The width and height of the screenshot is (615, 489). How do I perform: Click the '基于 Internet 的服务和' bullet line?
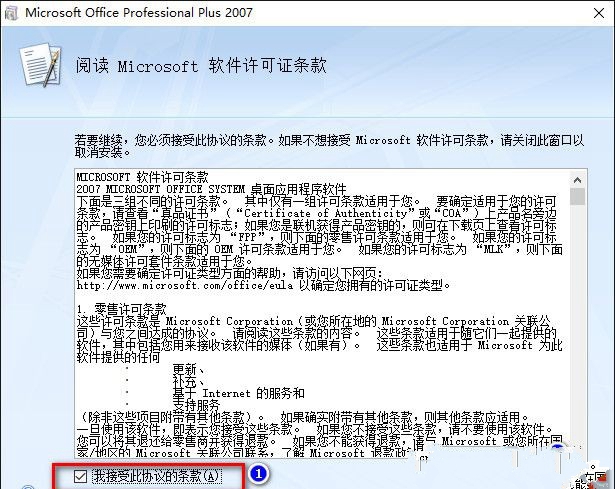click(x=238, y=393)
